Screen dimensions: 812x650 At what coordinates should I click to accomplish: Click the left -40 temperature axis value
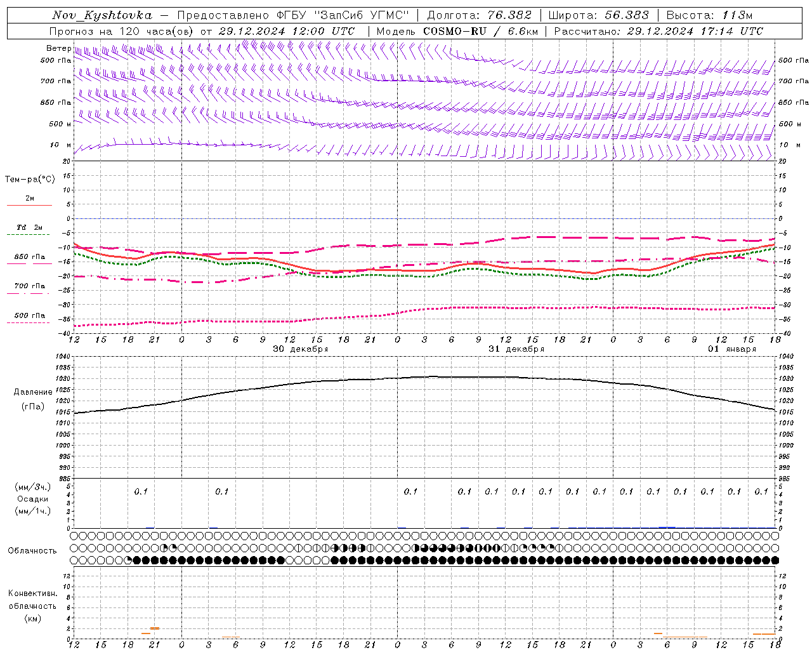click(x=65, y=333)
